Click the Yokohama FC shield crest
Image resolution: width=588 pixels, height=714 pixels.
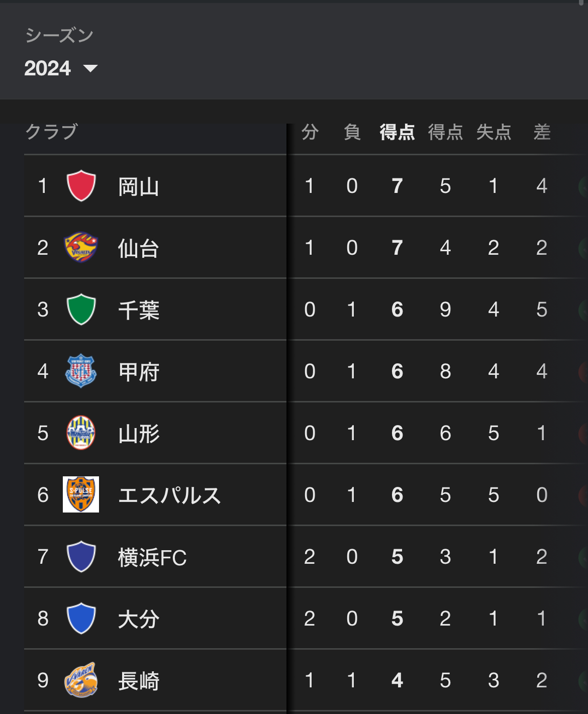point(81,556)
